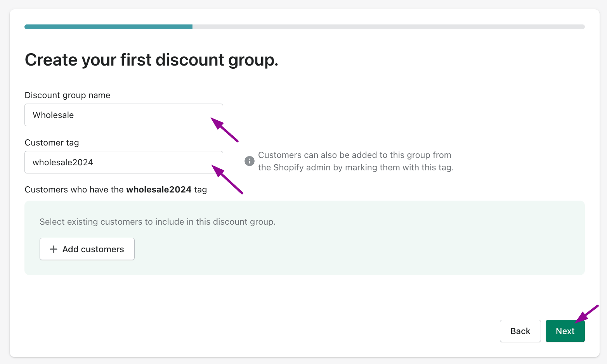The image size is (607, 364).
Task: Click the purple arrow pointing at Next button
Action: [587, 314]
